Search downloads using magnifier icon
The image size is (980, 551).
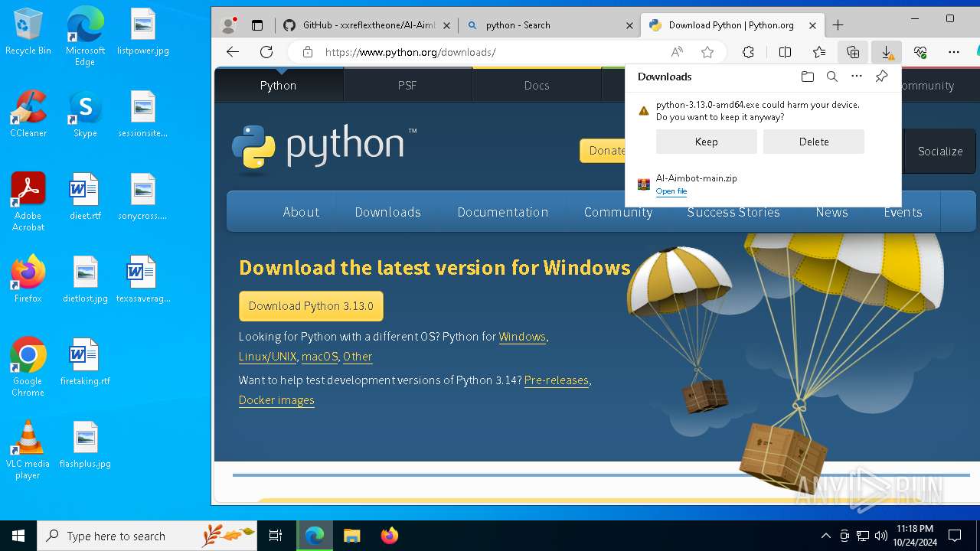[832, 77]
